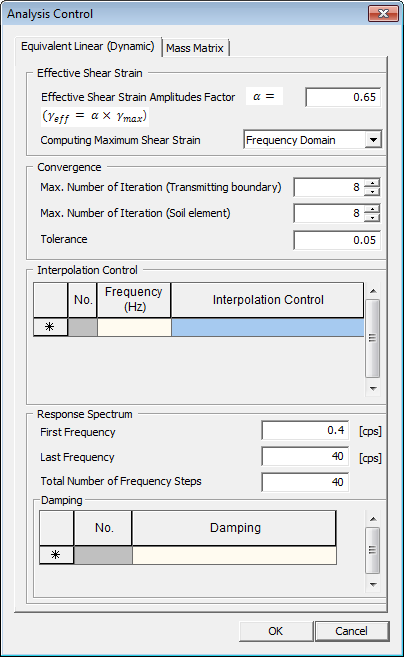Click the new row asterisk in Damping table
Screen dimensions: 404x657
click(x=56, y=555)
